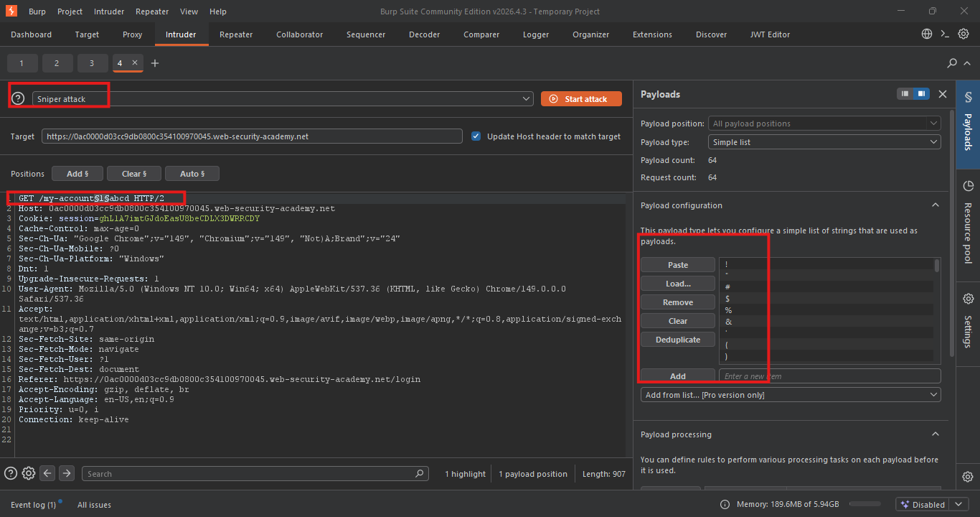Open the top-right settings gear icon
980x517 pixels.
point(963,34)
